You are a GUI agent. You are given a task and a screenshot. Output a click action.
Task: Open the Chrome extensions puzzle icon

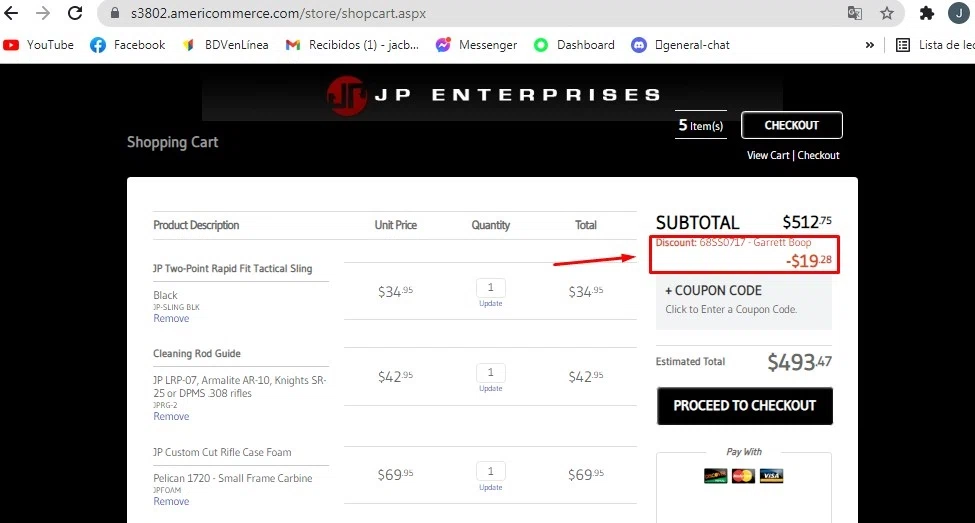pos(927,14)
